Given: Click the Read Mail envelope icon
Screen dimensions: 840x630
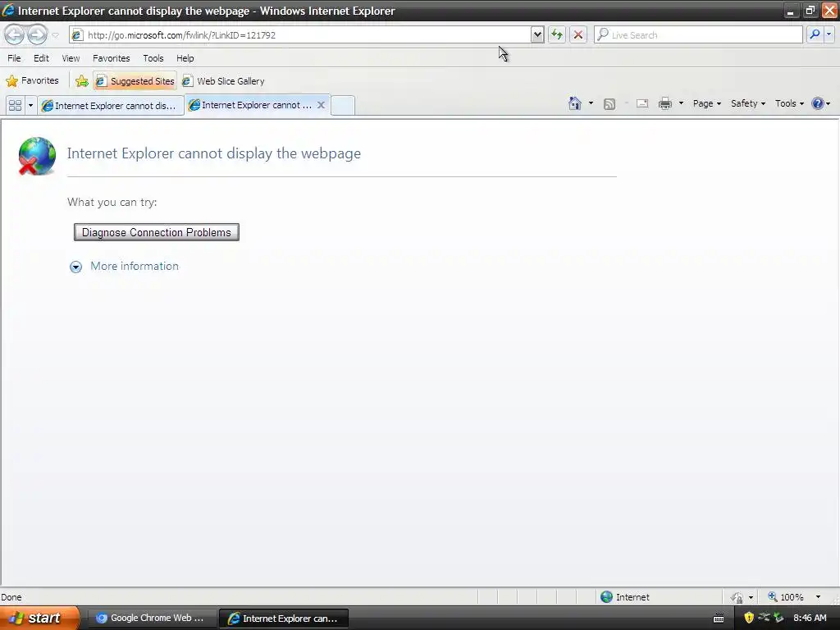Looking at the screenshot, I should tap(642, 103).
